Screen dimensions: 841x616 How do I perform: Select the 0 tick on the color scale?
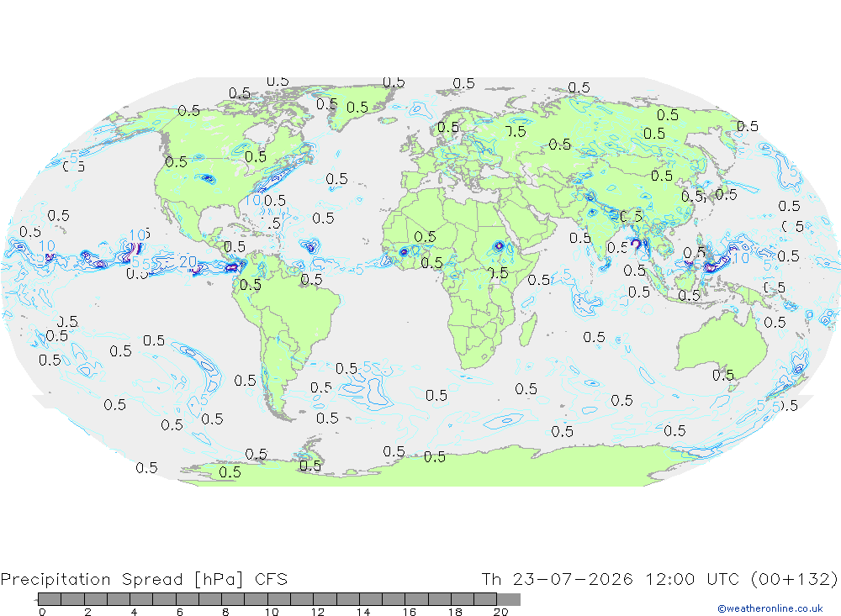[42, 613]
